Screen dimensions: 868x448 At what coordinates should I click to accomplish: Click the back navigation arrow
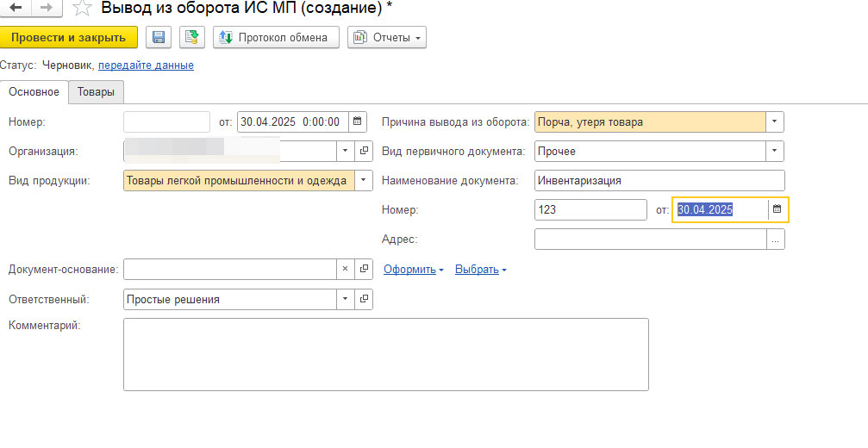click(15, 9)
